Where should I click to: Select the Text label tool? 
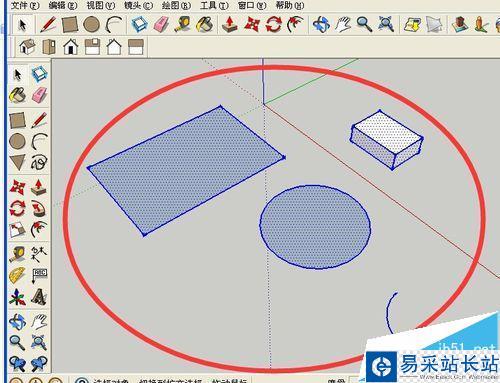pyautogui.click(x=39, y=276)
